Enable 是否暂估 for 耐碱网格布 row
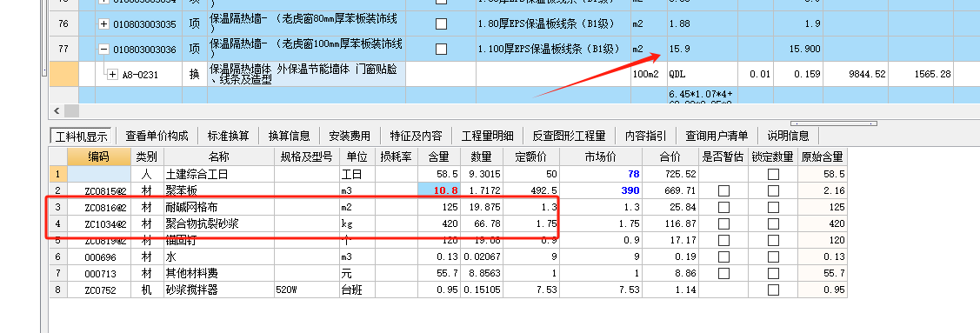 tap(723, 207)
